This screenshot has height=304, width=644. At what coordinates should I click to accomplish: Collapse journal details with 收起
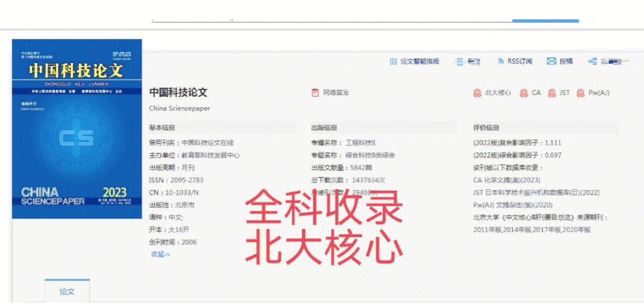160,255
